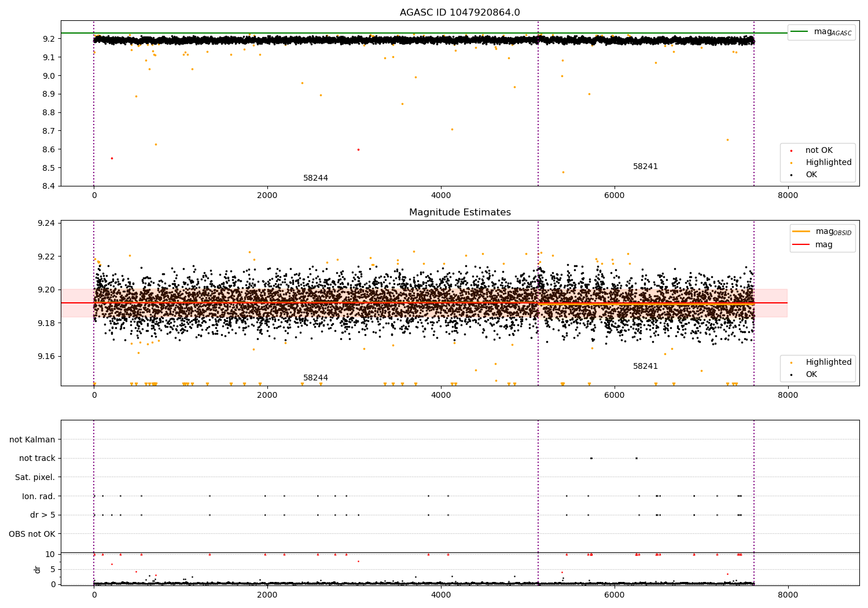Screen dimensions: 868x608
Task: Click the "9.20" y-axis tick label
Action: 46,290
